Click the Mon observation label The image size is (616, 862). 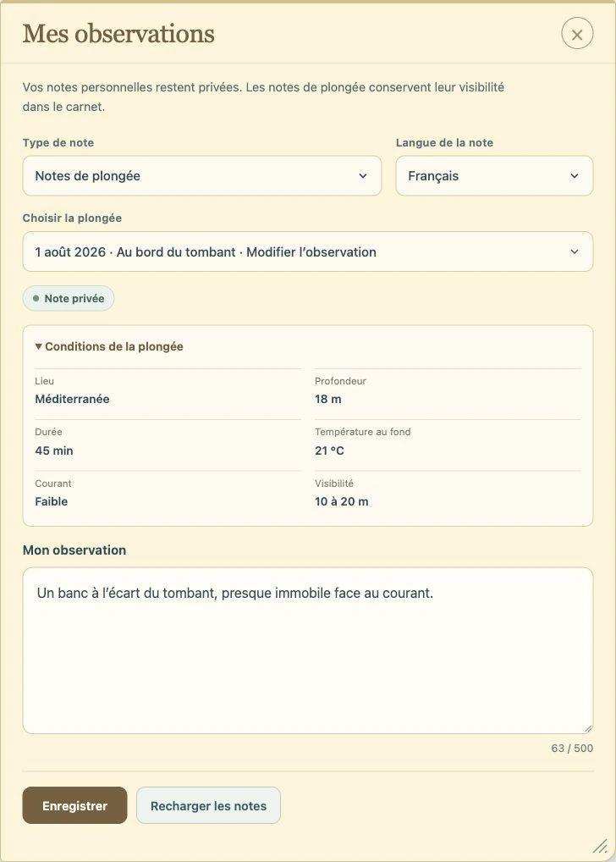point(74,550)
